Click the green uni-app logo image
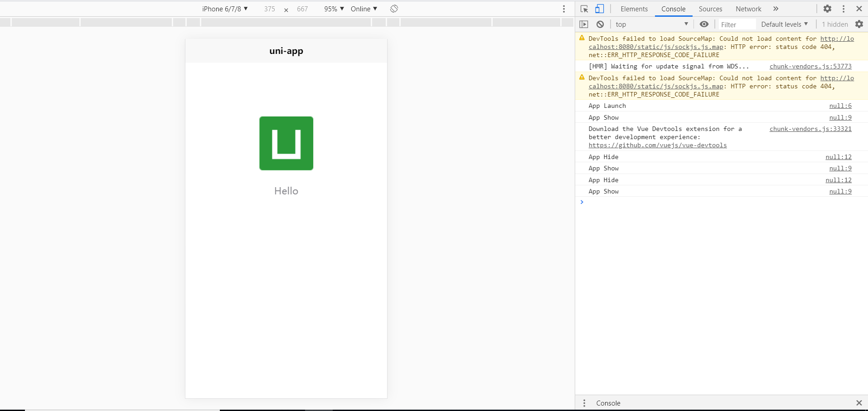Viewport: 868px width, 411px height. pyautogui.click(x=286, y=143)
